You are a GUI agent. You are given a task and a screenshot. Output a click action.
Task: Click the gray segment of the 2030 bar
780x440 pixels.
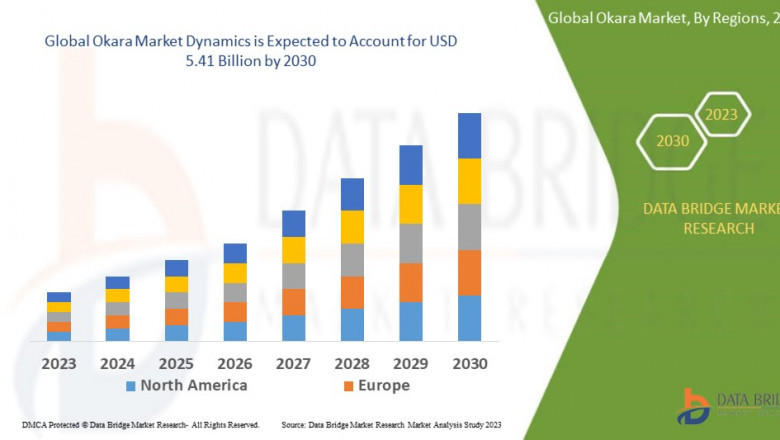470,227
